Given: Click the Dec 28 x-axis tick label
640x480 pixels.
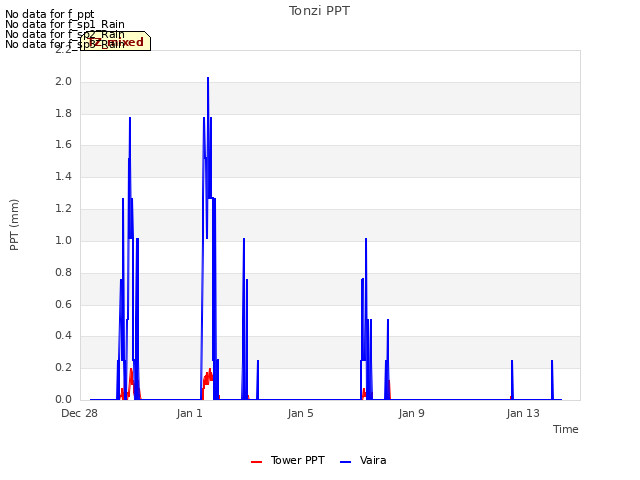Looking at the screenshot, I should pyautogui.click(x=79, y=413).
